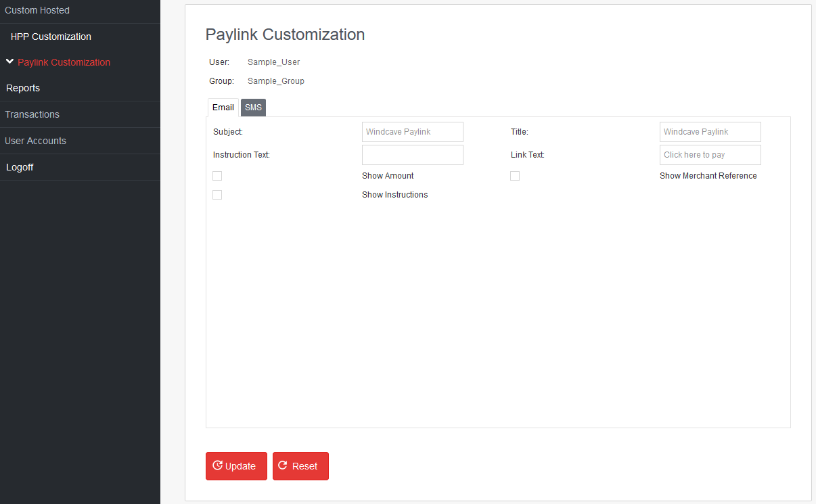Navigate to Transactions
This screenshot has width=816, height=504.
click(x=32, y=114)
